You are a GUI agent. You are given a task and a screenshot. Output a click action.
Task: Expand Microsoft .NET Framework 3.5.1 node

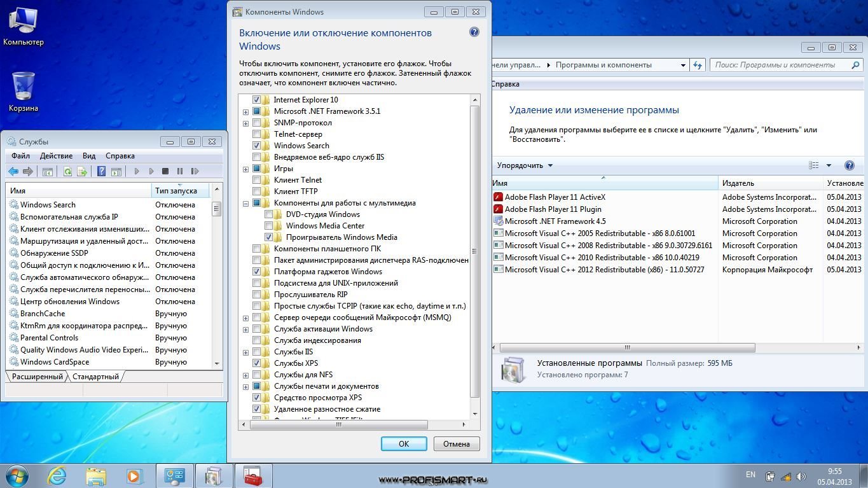tap(245, 112)
